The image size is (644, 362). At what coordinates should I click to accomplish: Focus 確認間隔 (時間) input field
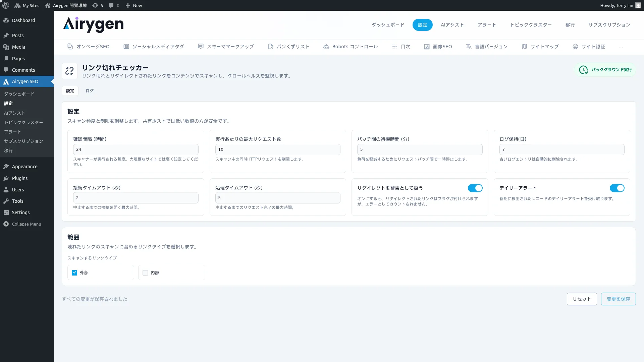[x=136, y=149]
